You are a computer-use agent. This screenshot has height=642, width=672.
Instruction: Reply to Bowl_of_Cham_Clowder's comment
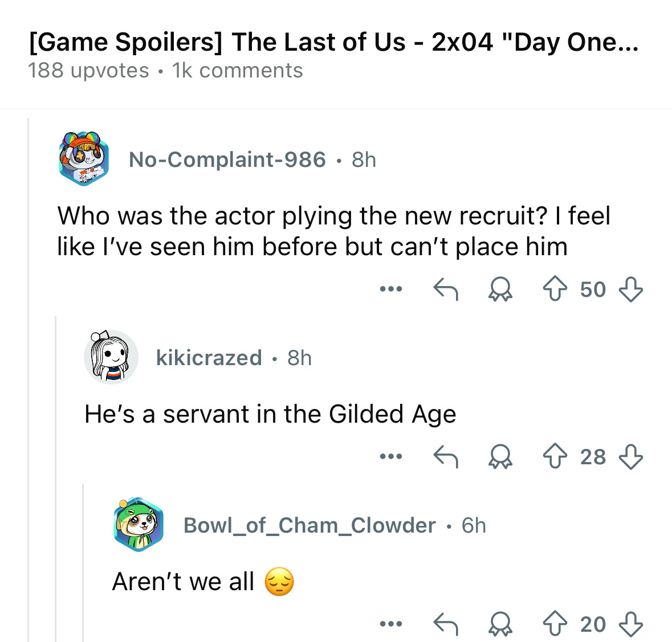(446, 624)
